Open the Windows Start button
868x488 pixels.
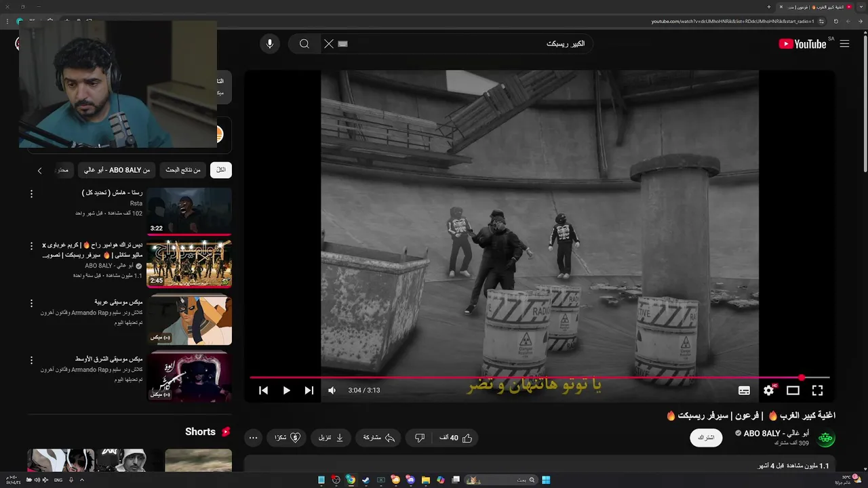point(546,480)
